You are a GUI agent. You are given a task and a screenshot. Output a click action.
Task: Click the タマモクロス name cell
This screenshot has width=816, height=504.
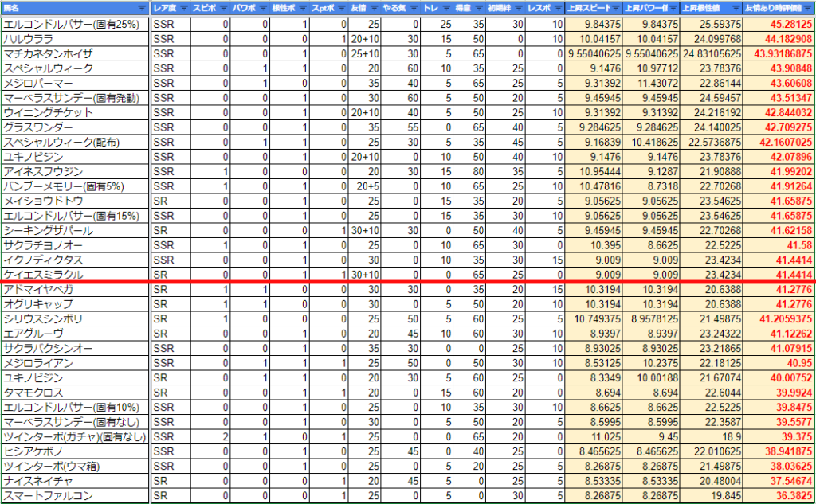(x=76, y=393)
